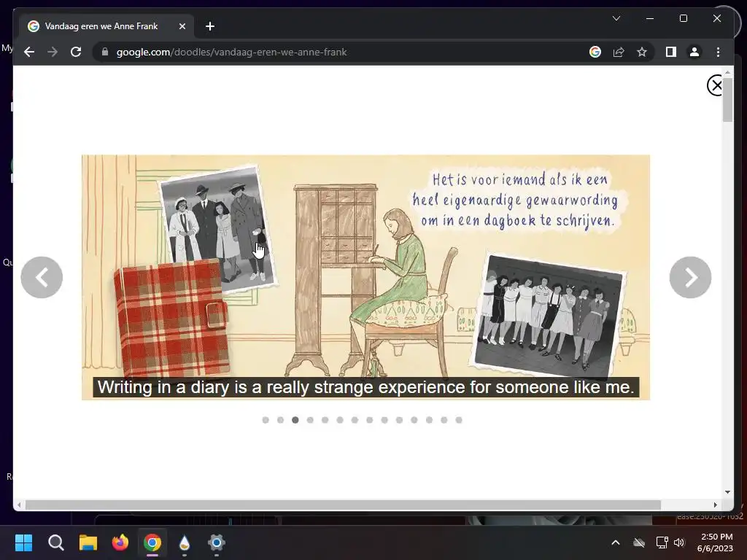Screen dimensions: 747x560
Task: Click the group of girls photo
Action: coord(547,316)
